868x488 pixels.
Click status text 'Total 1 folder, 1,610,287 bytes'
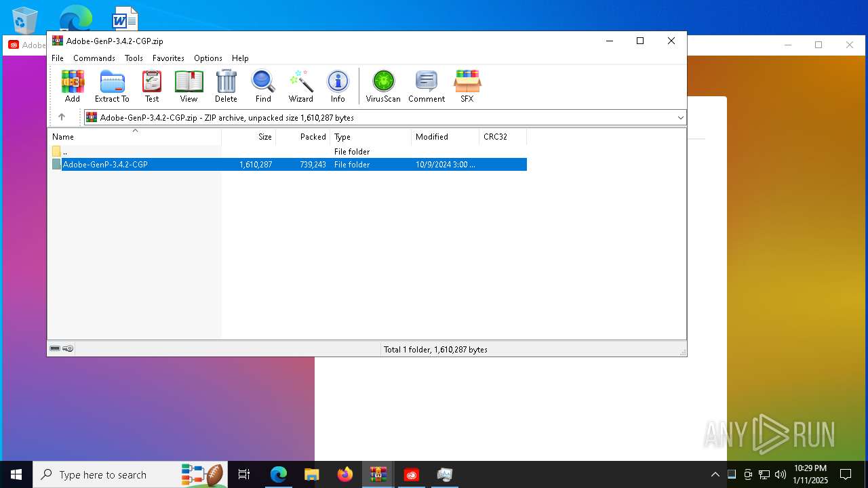[435, 350]
